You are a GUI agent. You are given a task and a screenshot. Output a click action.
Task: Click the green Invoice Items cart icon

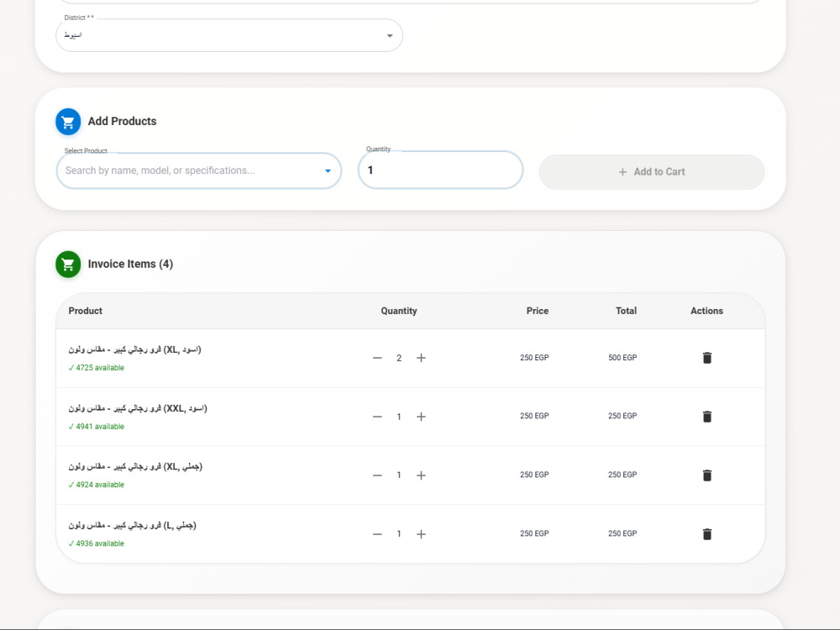point(68,264)
